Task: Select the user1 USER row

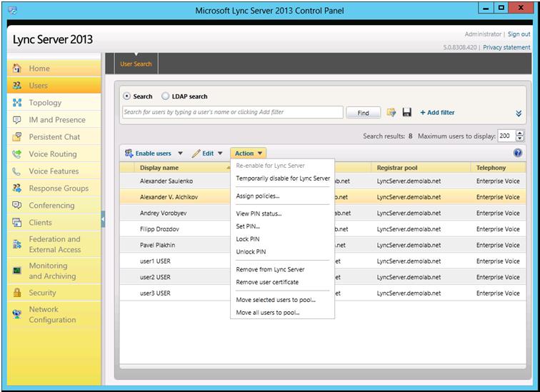Action: [x=323, y=261]
